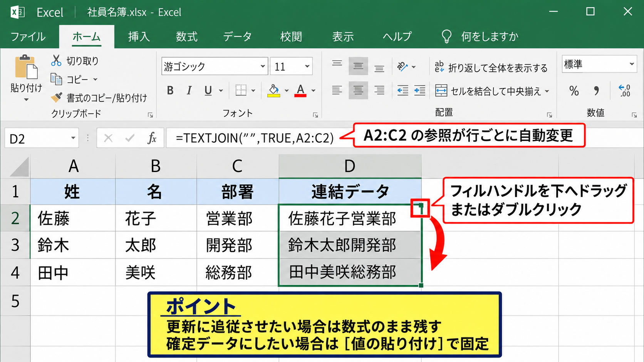This screenshot has width=644, height=362.
Task: Click the Copy icon
Action: click(56, 79)
